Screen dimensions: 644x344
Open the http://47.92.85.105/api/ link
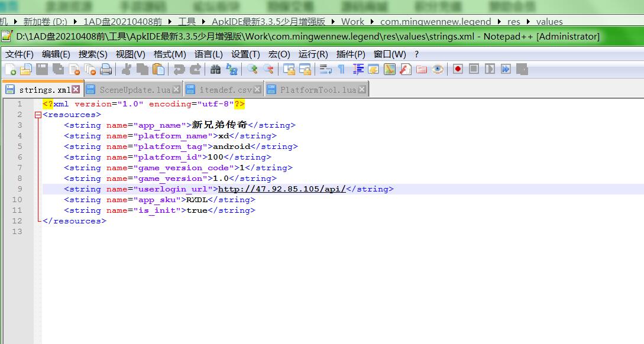281,189
